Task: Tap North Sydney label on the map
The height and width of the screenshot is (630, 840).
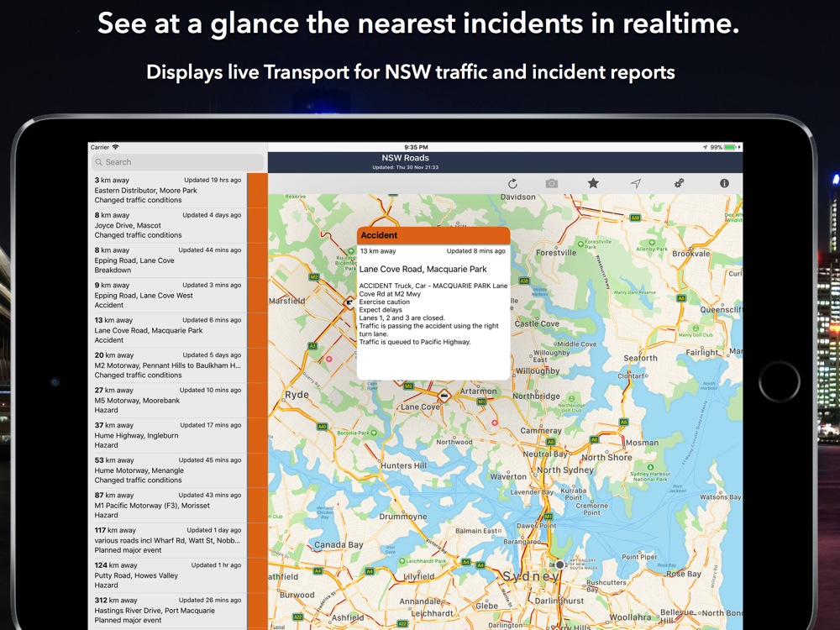Action: tap(565, 470)
